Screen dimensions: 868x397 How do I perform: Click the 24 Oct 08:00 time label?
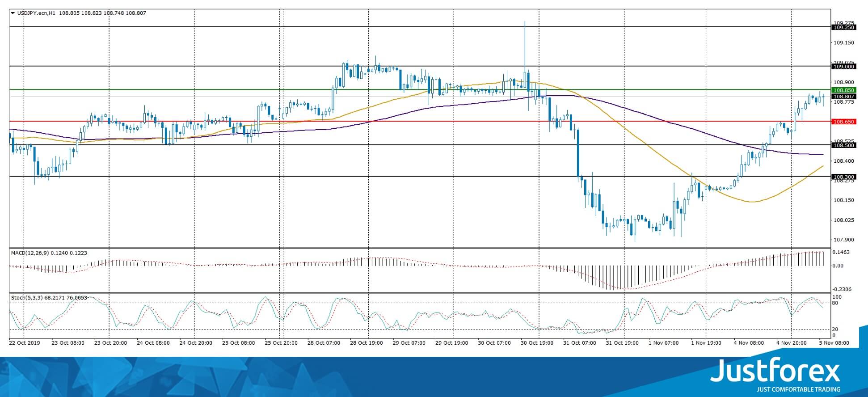point(153,343)
